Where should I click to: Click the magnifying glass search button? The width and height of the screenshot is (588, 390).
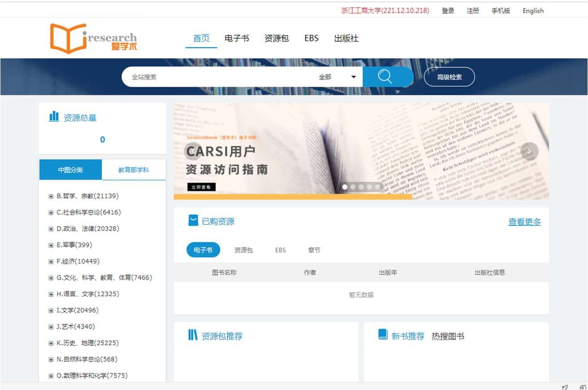tap(385, 77)
